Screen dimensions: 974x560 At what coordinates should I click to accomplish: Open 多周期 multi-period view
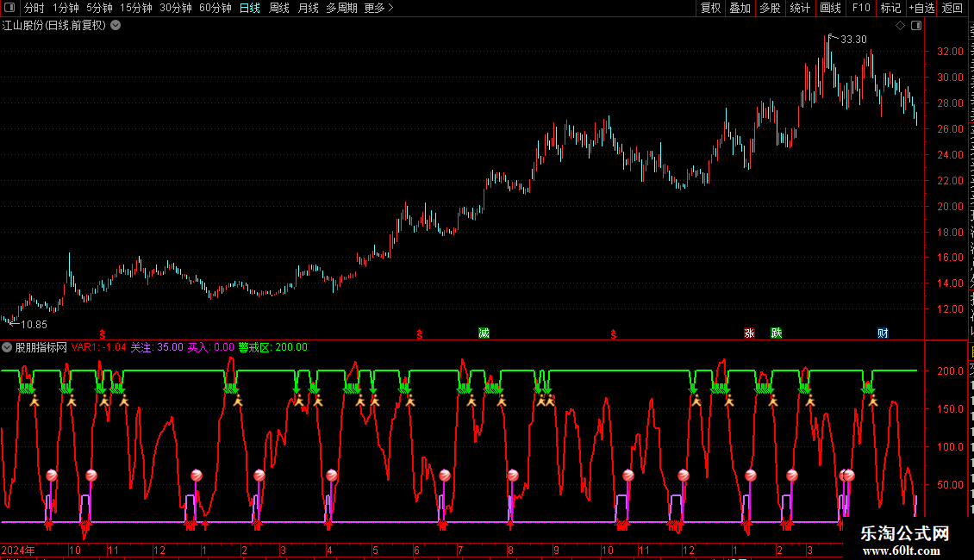pyautogui.click(x=341, y=8)
